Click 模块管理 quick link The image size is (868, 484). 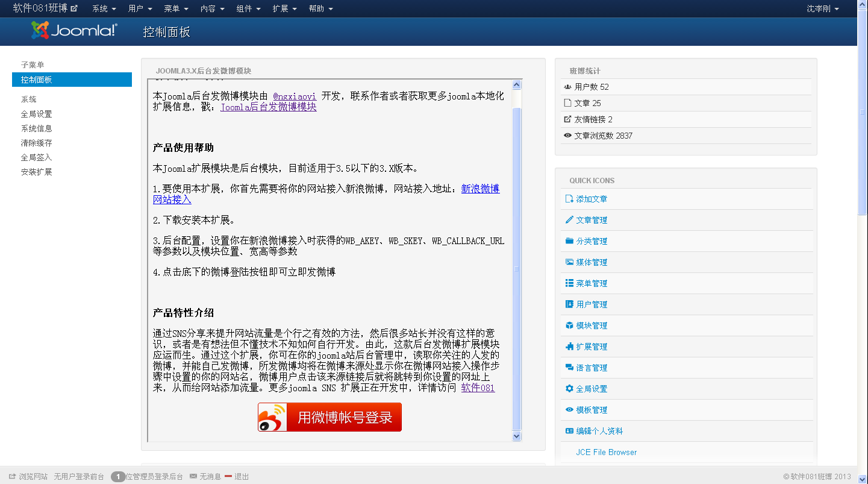(x=592, y=325)
